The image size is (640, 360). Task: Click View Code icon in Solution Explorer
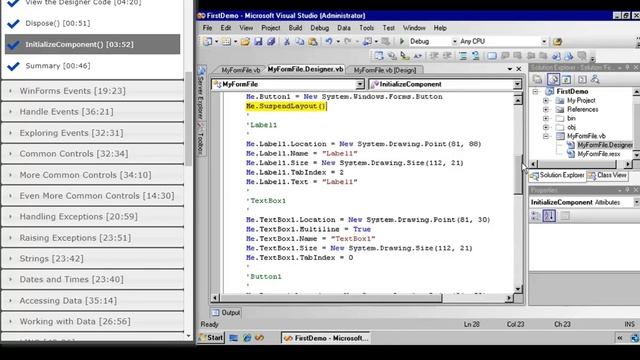[582, 79]
